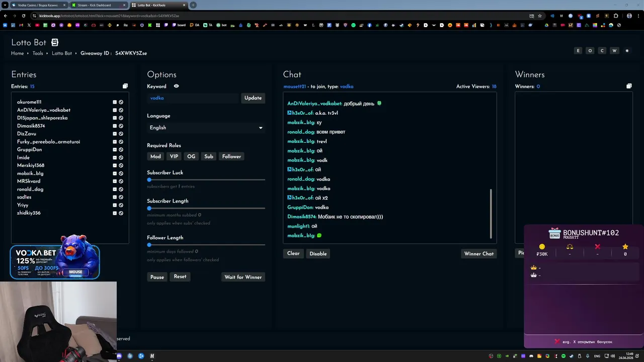Remove the akurome111 entry with its minus icon
644x362 pixels.
point(115,102)
